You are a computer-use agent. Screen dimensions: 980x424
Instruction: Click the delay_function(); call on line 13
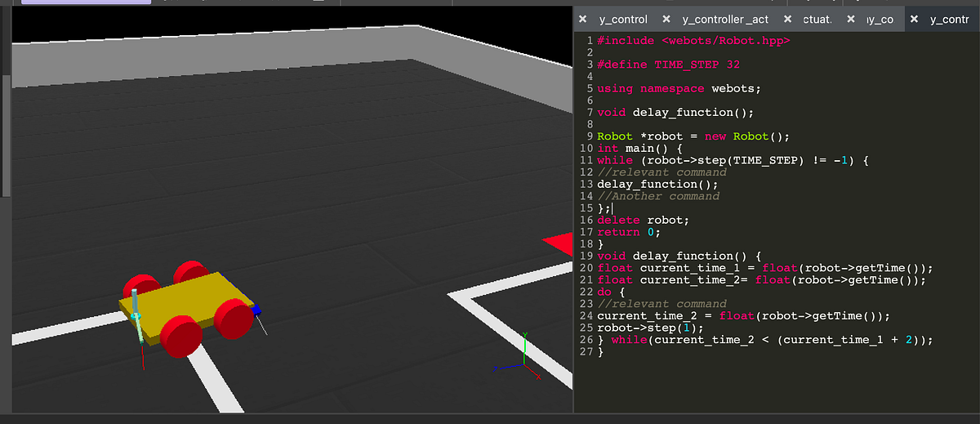(657, 184)
